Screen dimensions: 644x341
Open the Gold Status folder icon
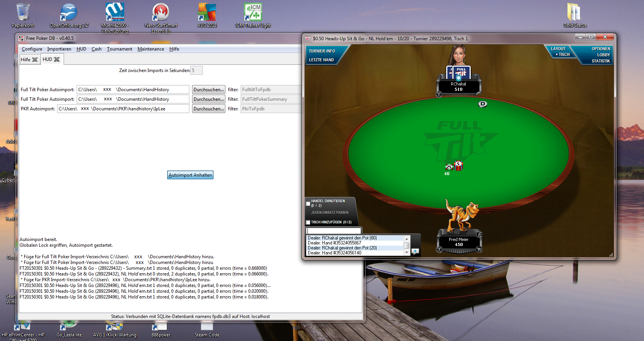point(575,15)
